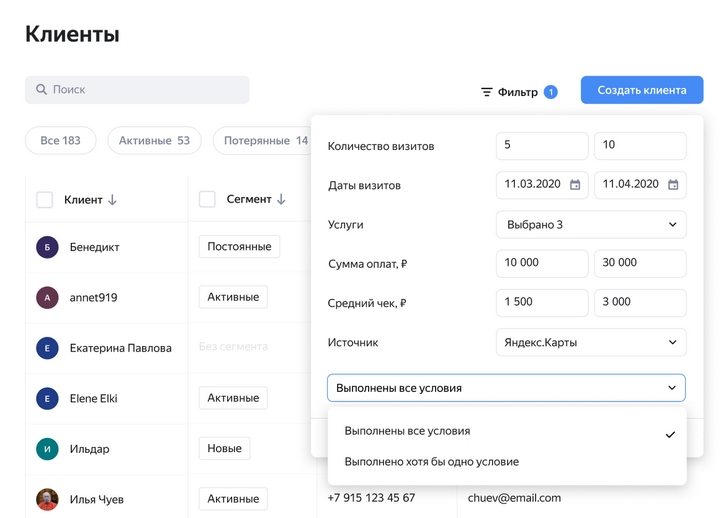Click Активные segment tag for annet919
Screen dimensions: 723x518
233,297
